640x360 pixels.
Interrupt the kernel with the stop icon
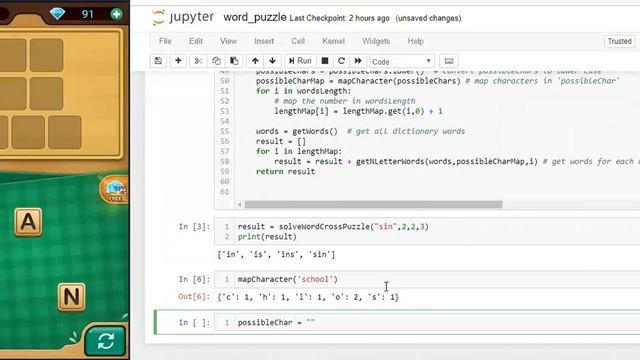[325, 61]
